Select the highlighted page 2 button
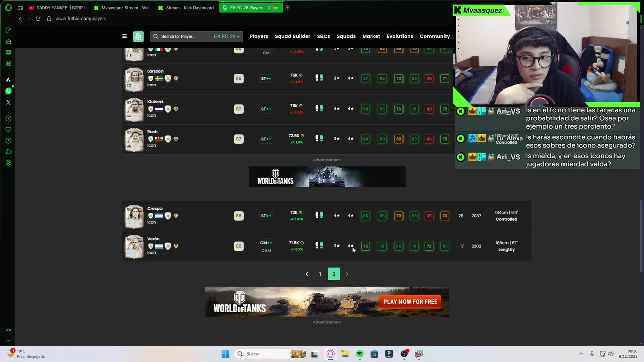The width and height of the screenshot is (644, 362). (334, 274)
